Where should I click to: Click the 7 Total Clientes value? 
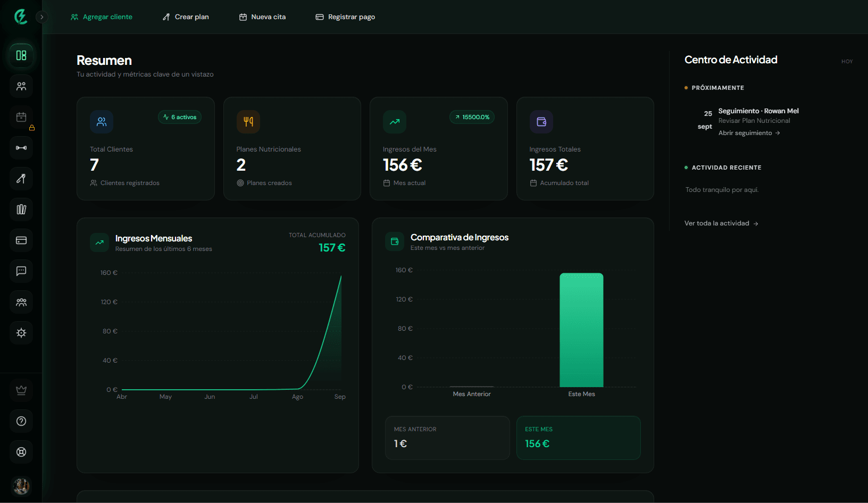[x=94, y=165]
